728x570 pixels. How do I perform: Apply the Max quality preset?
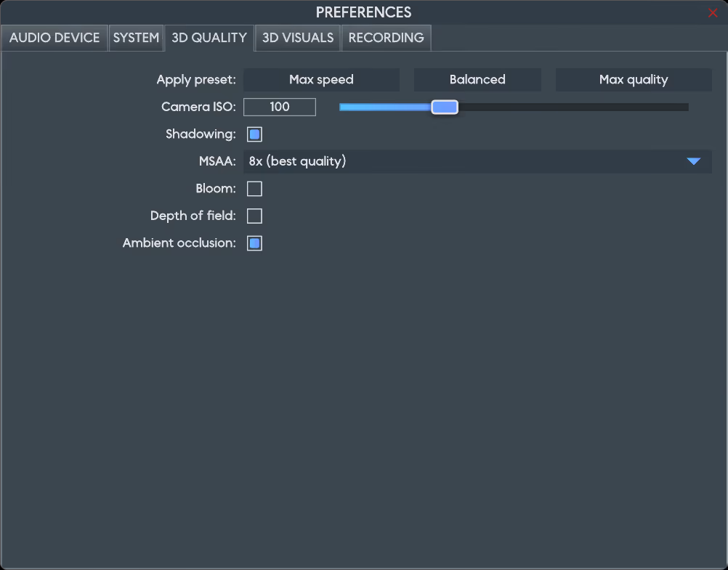point(634,80)
